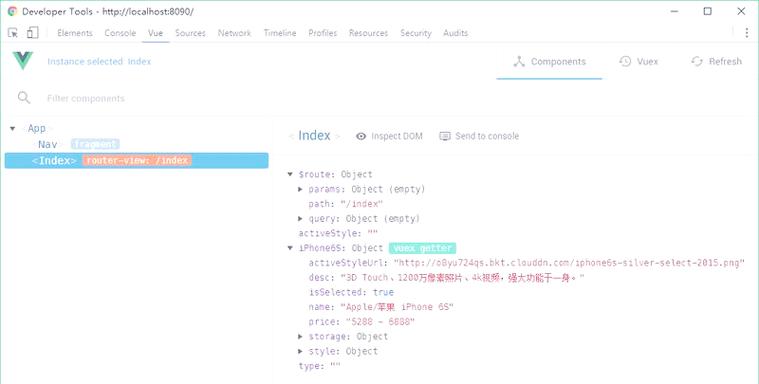Viewport: 759px width, 384px height.
Task: Expand the query object arrow
Action: click(x=301, y=219)
